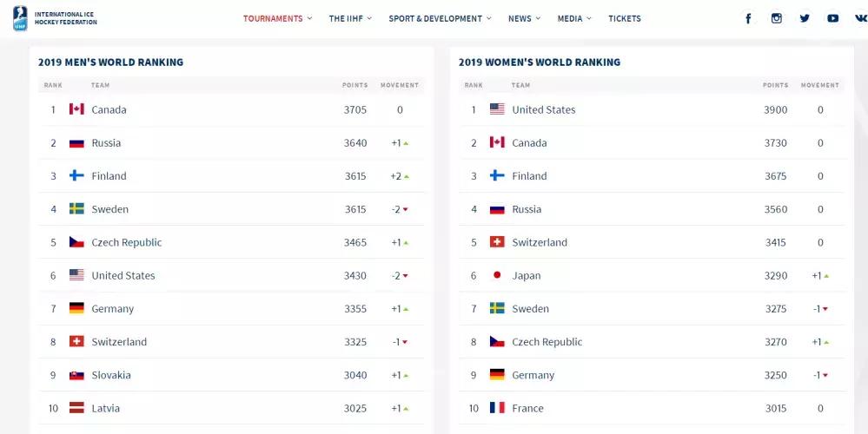Click the Twitter icon in the header
The width and height of the screenshot is (868, 434).
[805, 18]
